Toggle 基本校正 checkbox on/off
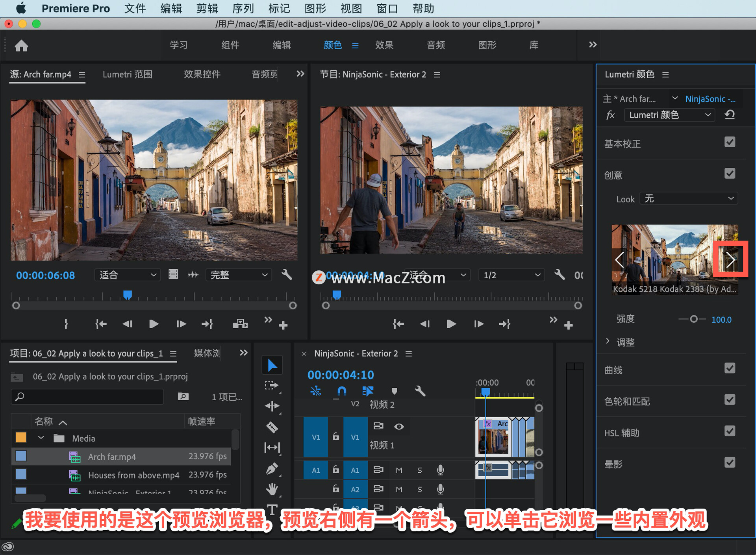756x555 pixels. pos(735,143)
